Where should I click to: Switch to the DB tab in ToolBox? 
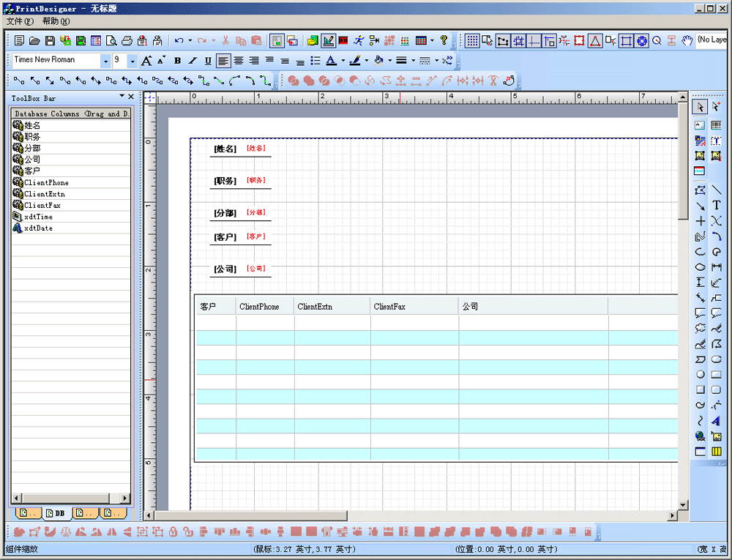(x=55, y=513)
